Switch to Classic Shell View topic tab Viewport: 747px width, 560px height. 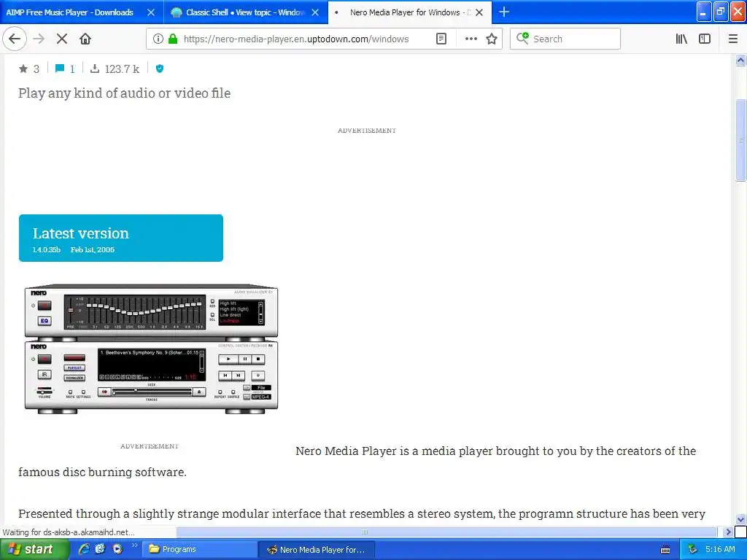click(x=245, y=12)
